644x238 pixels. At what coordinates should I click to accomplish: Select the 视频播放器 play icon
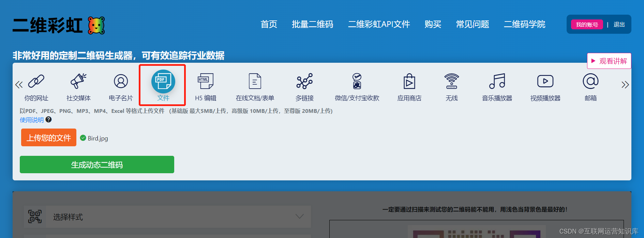[x=545, y=81]
